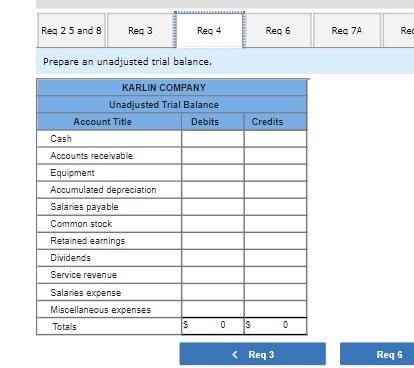Click the Equipment debit field

coord(213,173)
